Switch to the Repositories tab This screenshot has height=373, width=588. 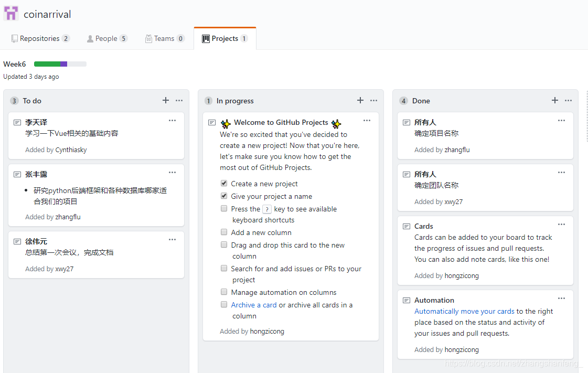(x=40, y=39)
